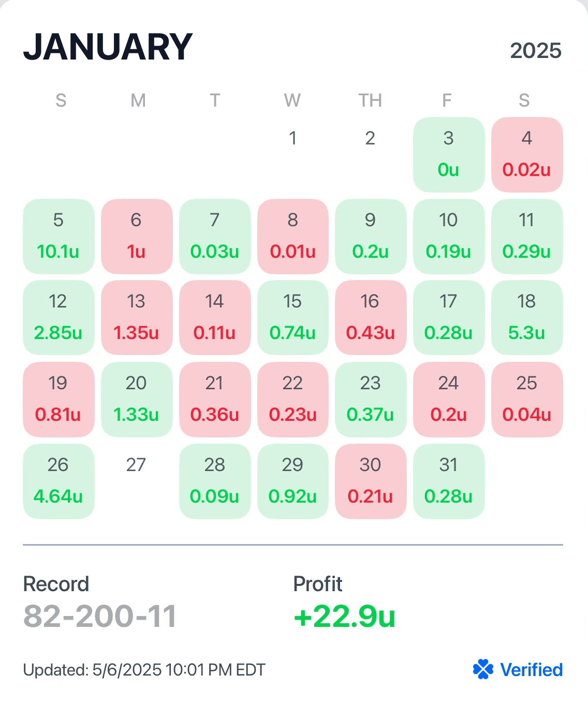
Task: Open January 12 day with 2.85u
Action: pyautogui.click(x=58, y=318)
